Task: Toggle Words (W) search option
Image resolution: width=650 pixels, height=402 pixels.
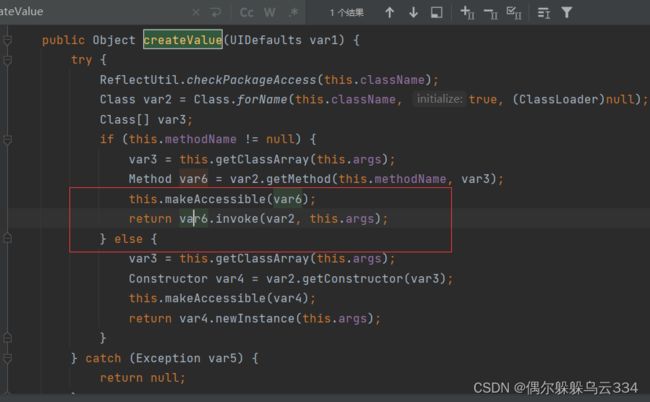Action: 269,12
